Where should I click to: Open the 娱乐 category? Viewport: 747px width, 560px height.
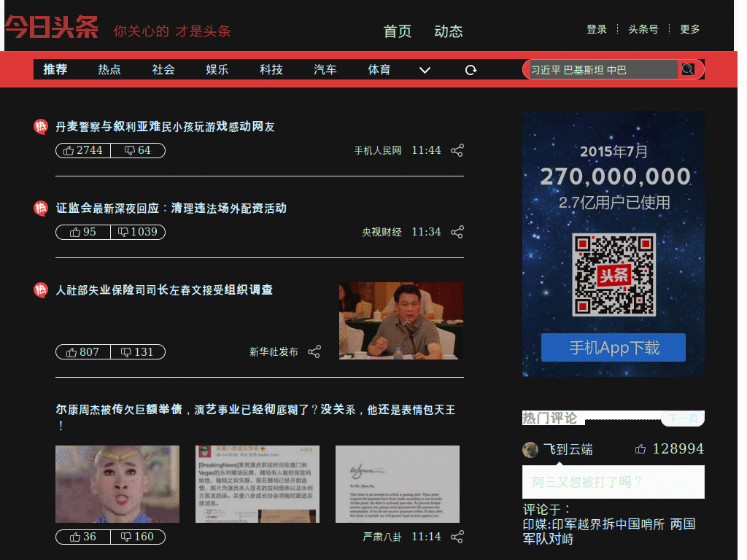(217, 69)
